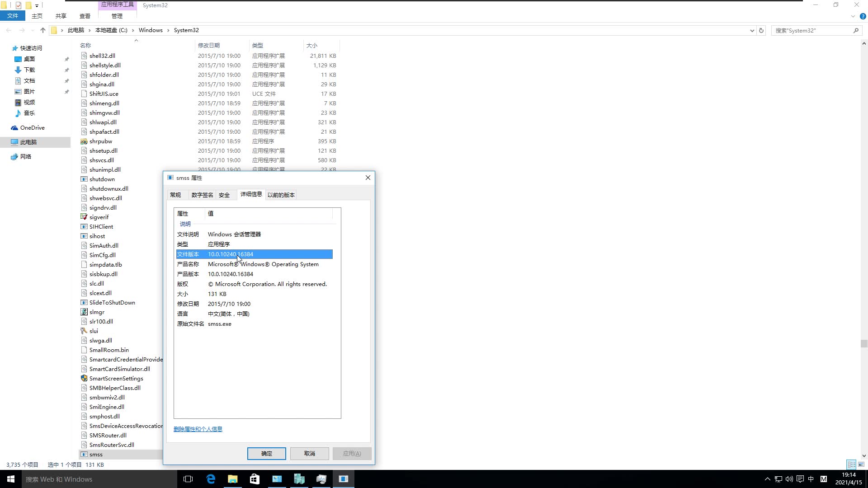Open OneDrive in the navigation pane
This screenshot has height=488, width=868.
pos(32,128)
